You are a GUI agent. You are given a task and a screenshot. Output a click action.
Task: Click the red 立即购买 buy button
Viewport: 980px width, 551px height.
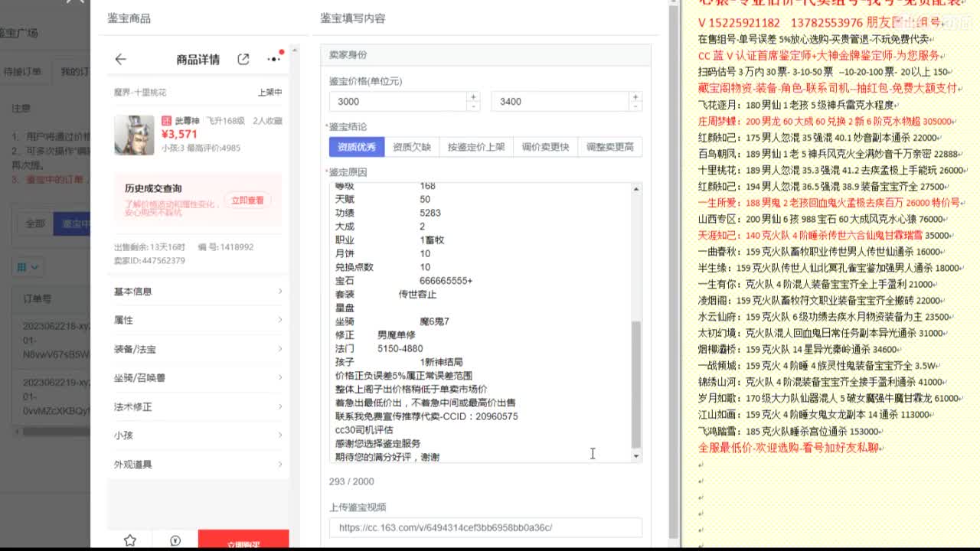pyautogui.click(x=243, y=540)
